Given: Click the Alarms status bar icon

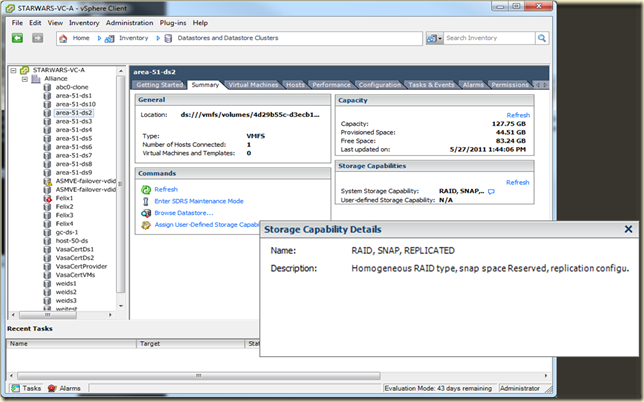Looking at the screenshot, I should pyautogui.click(x=52, y=388).
